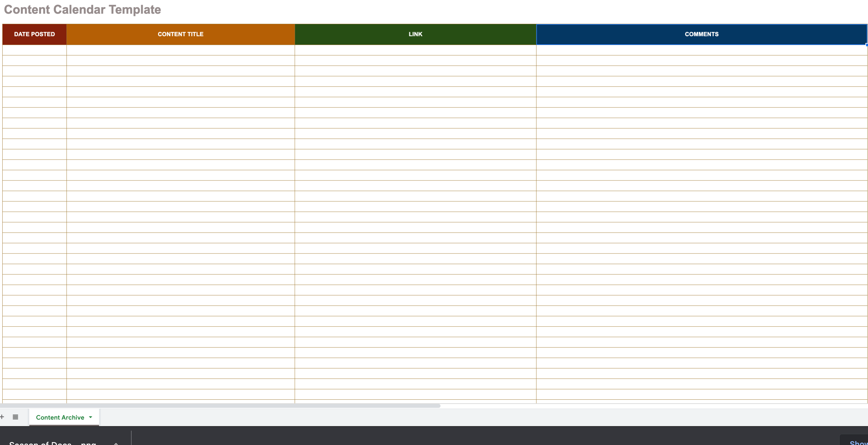Open the Season of Docs png download
The height and width of the screenshot is (445, 868).
(x=53, y=442)
